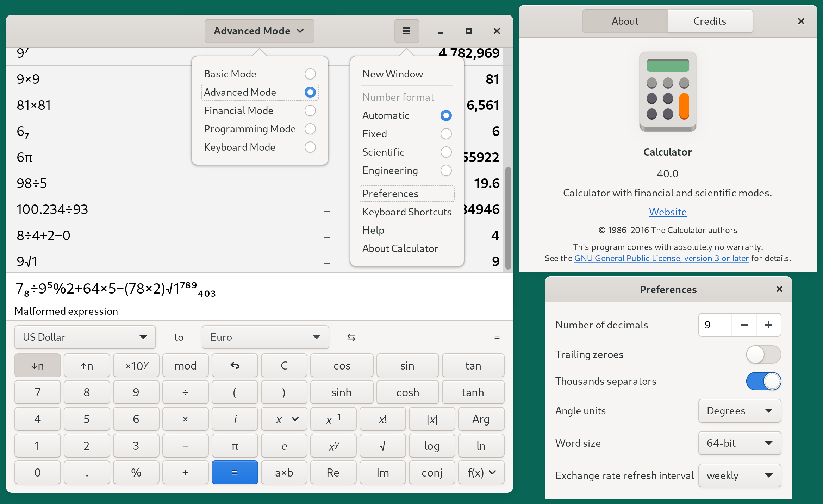Viewport: 823px width, 504px height.
Task: Click the a×b factorize button
Action: pos(284,473)
